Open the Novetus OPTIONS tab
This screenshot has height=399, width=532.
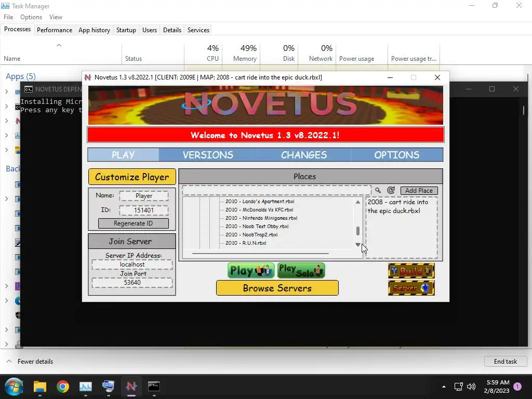(x=396, y=155)
